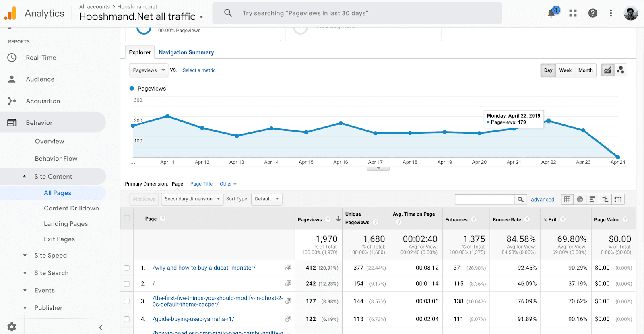Check the ducati-monster row checkbox
The width and height of the screenshot is (644, 334).
click(127, 268)
